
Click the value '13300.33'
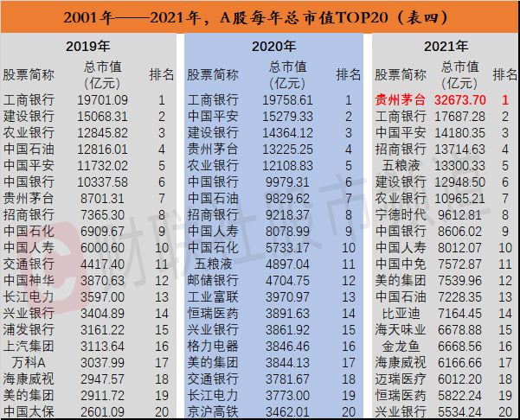460,166
